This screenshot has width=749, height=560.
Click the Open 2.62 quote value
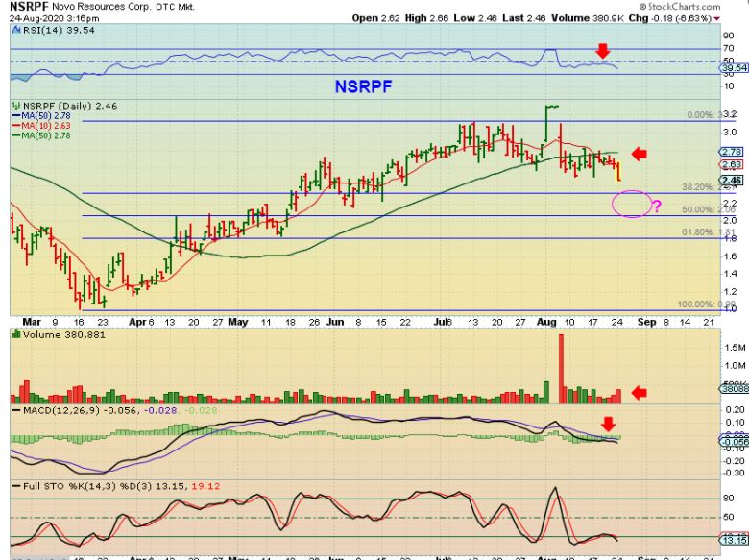tap(375, 18)
